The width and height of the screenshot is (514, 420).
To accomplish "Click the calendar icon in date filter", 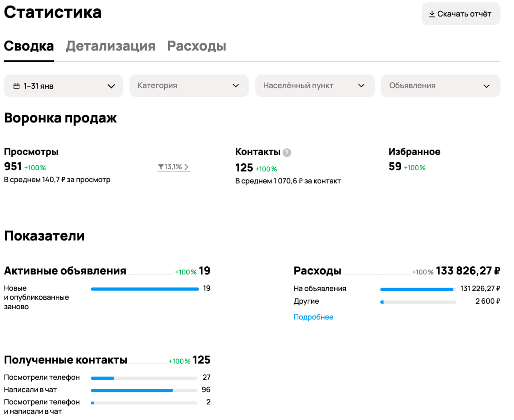I will 16,86.
